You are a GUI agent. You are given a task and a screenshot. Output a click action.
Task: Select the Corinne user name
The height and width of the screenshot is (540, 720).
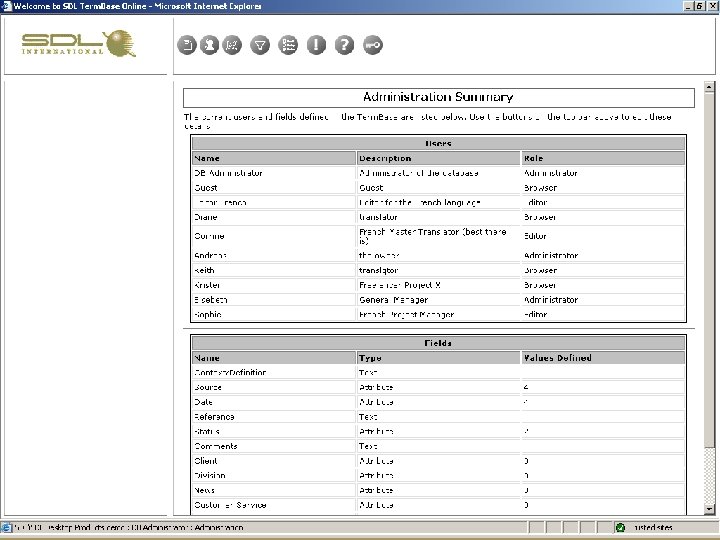[x=209, y=236]
